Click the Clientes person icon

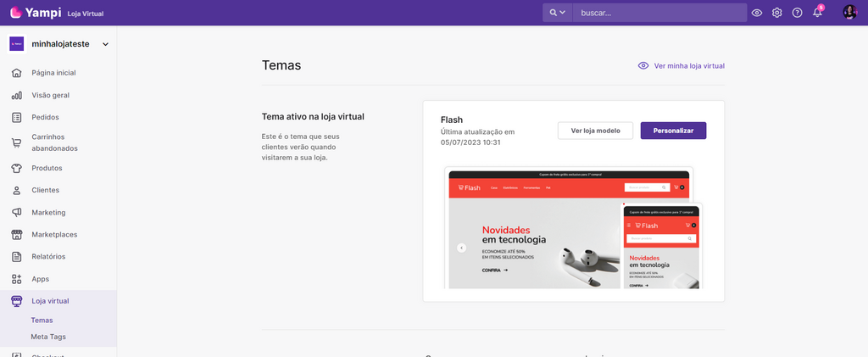[17, 191]
